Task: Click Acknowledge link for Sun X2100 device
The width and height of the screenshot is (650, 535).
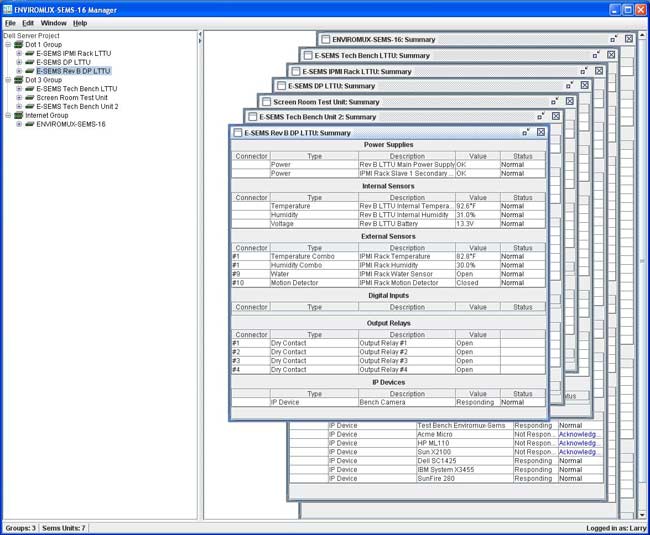Action: pyautogui.click(x=579, y=452)
